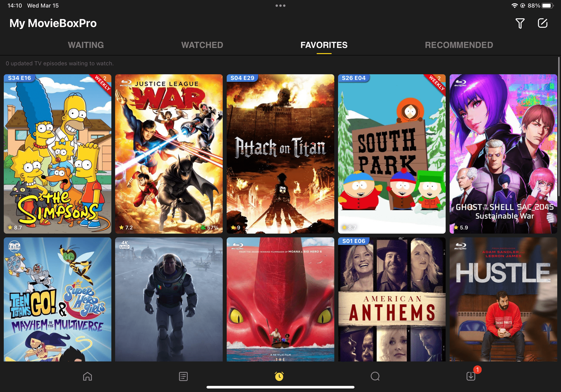Select the home icon in bottom bar
The height and width of the screenshot is (392, 561).
click(87, 376)
